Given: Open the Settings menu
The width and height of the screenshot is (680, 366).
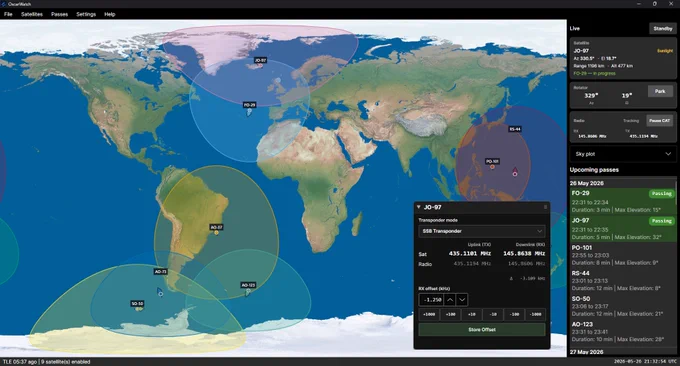Looking at the screenshot, I should 86,14.
